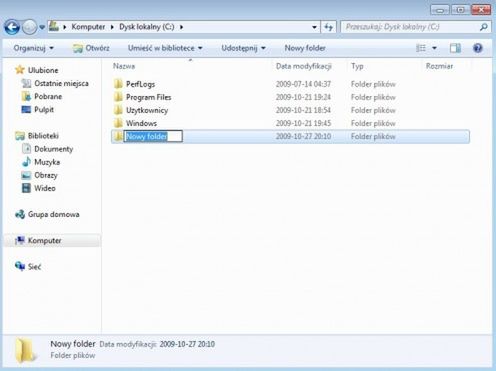Click the Muzyka note icon
This screenshot has width=496, height=371.
tap(26, 162)
